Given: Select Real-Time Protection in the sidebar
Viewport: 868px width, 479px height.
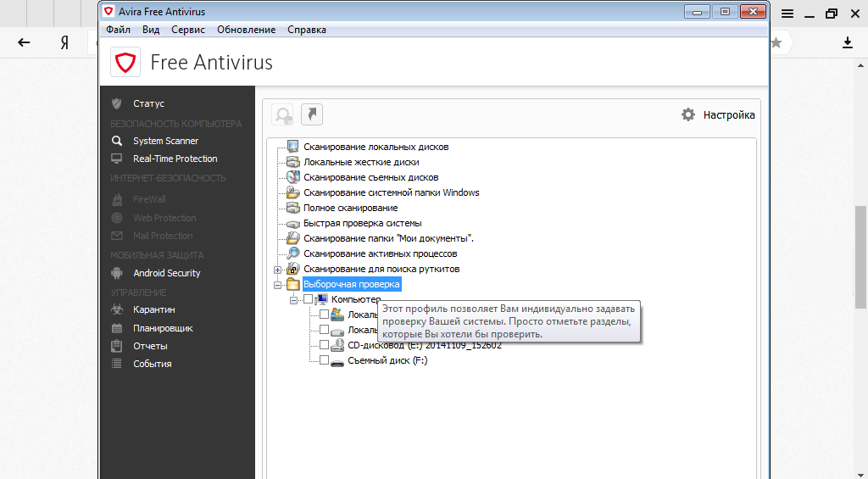Looking at the screenshot, I should pyautogui.click(x=175, y=159).
